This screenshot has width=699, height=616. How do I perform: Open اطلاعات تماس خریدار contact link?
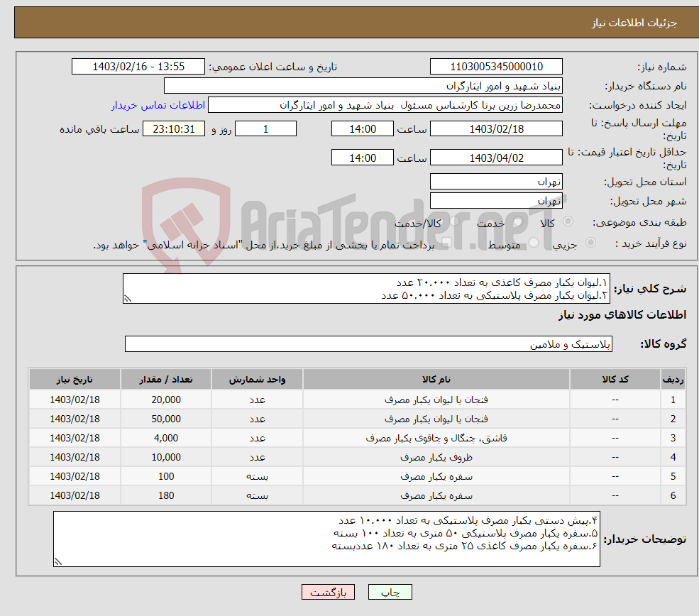point(158,105)
